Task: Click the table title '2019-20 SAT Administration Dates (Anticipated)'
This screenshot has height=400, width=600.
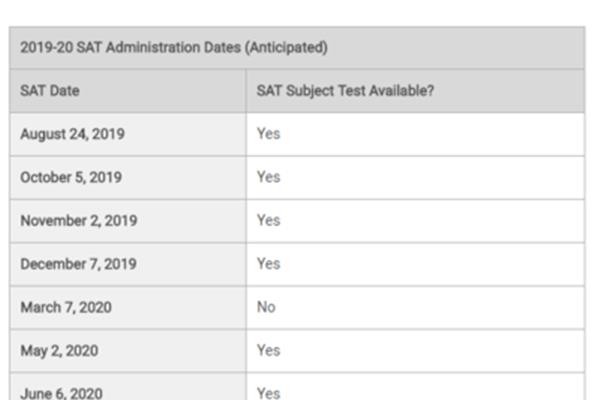Action: click(174, 47)
